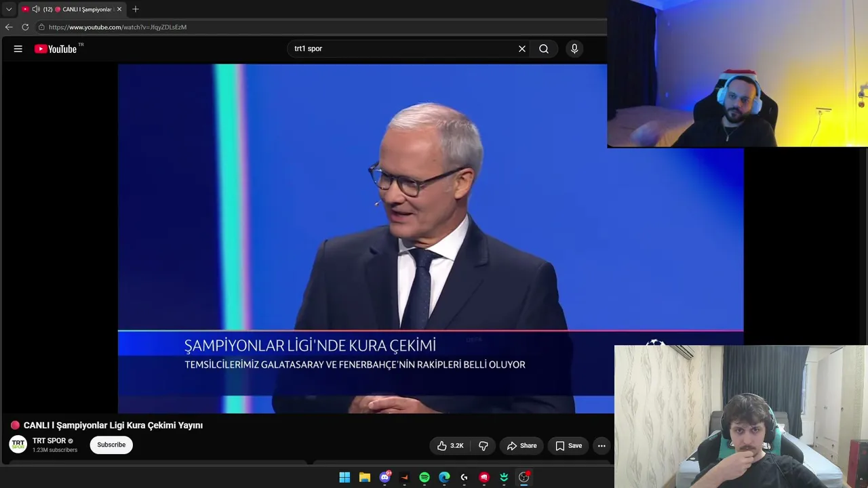Go to the YouTube home logo
This screenshot has height=488, width=868.
tap(56, 49)
